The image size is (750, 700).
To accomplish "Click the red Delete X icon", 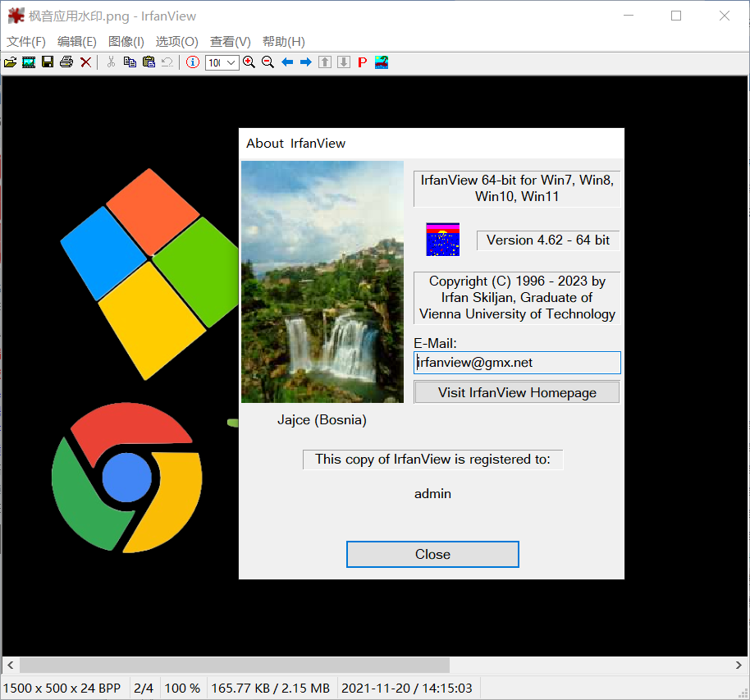I will point(85,62).
